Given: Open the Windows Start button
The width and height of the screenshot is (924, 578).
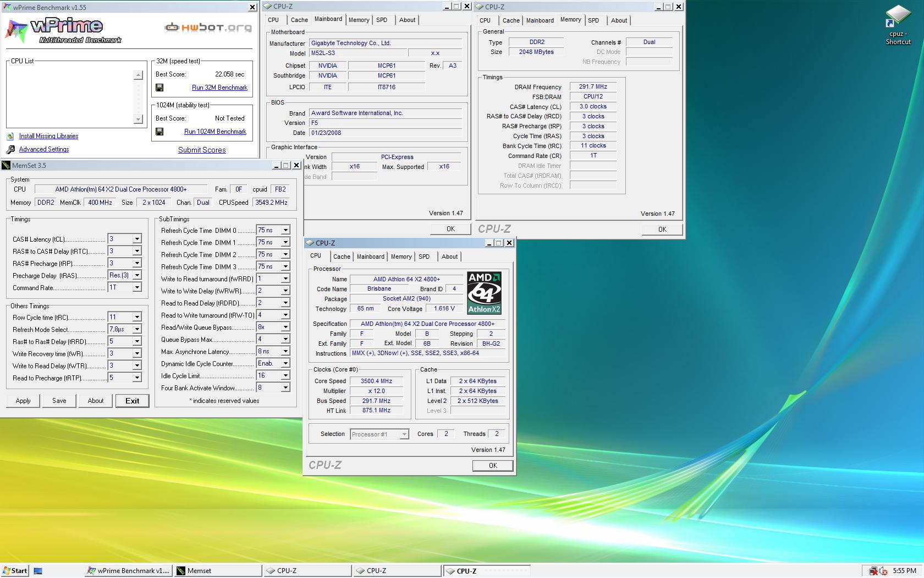Looking at the screenshot, I should (15, 571).
